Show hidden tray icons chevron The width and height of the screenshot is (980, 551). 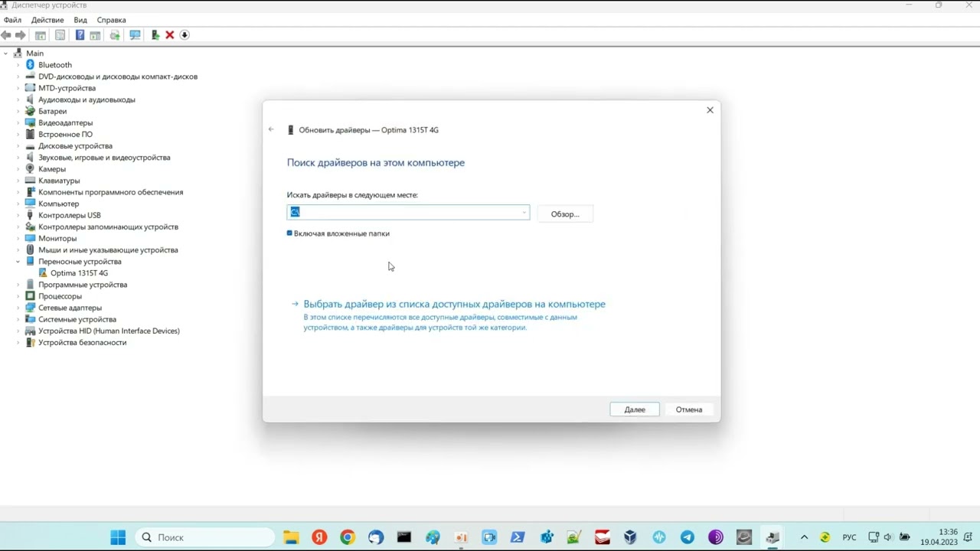coord(804,537)
